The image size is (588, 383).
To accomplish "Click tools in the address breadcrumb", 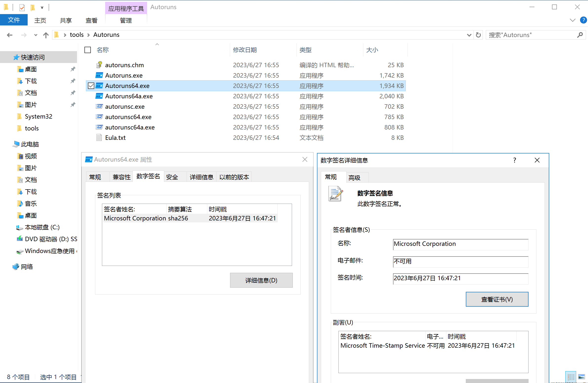I will point(77,35).
